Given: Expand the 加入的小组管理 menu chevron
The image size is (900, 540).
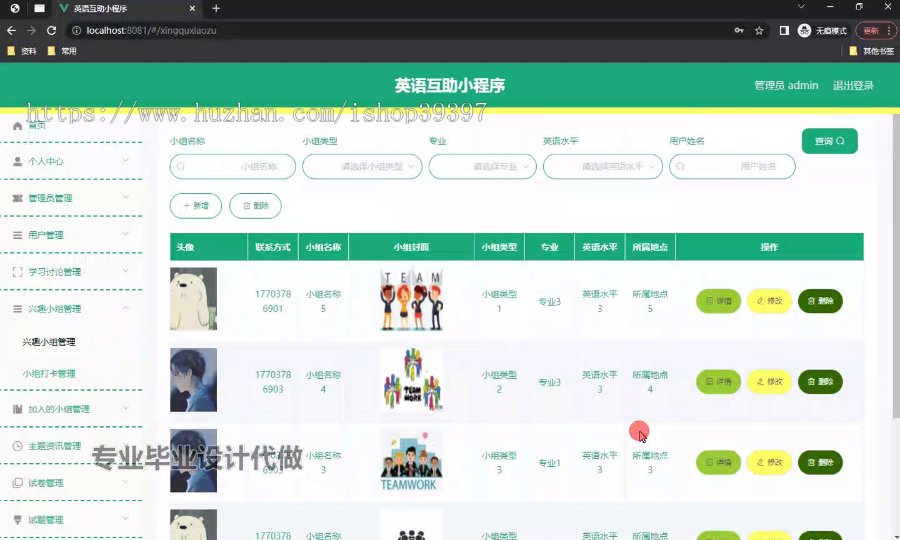Looking at the screenshot, I should [x=126, y=408].
